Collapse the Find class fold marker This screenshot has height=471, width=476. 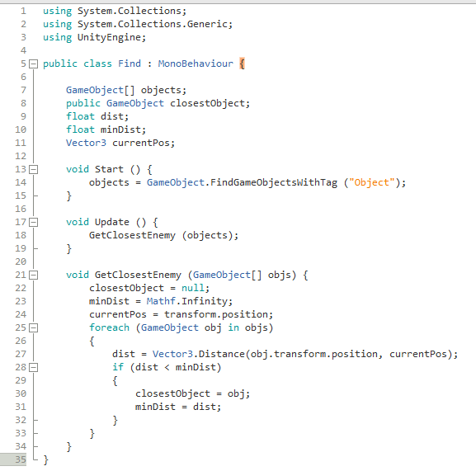(x=33, y=64)
